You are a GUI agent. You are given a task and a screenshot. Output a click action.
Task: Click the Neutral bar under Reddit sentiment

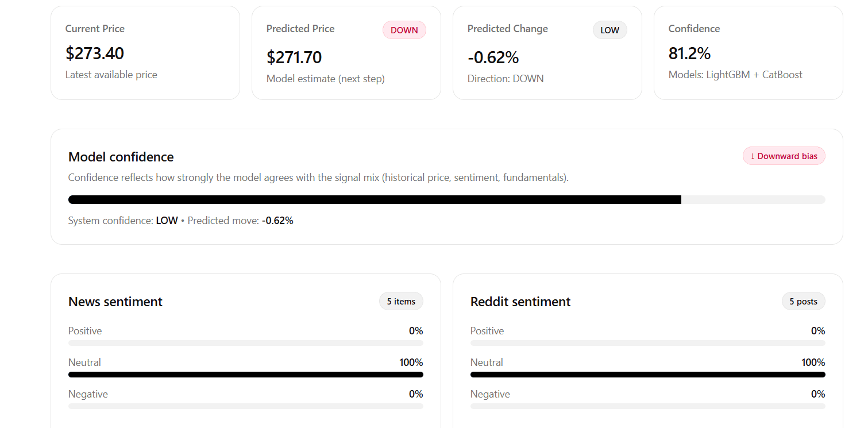pos(648,374)
